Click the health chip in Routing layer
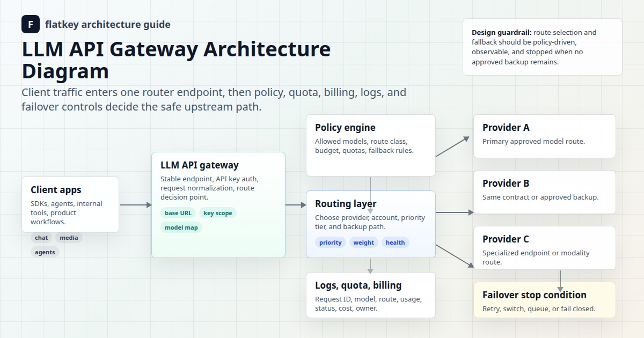 [396, 243]
